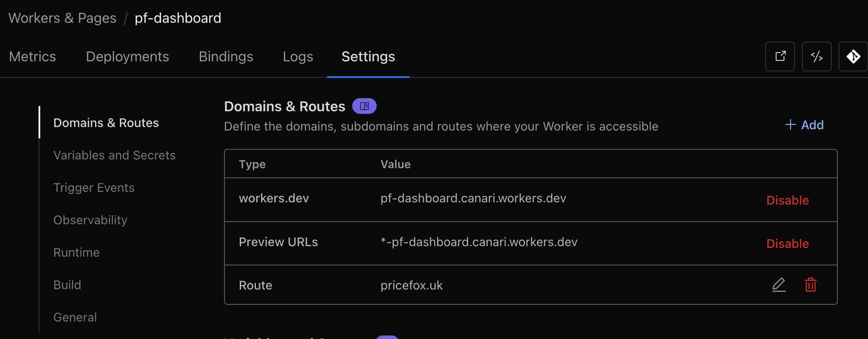The image size is (868, 339).
Task: Switch to the Metrics tab
Action: [32, 56]
